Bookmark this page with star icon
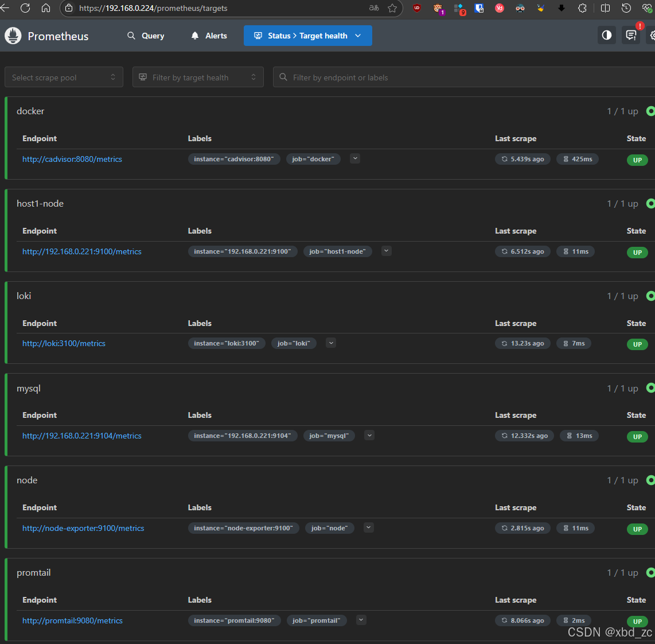The width and height of the screenshot is (655, 644). pos(392,8)
